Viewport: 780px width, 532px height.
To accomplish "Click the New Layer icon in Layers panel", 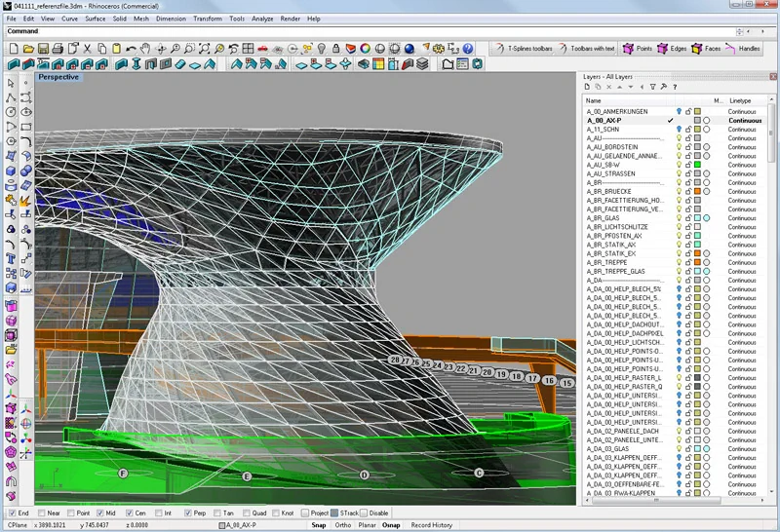I will pos(588,87).
